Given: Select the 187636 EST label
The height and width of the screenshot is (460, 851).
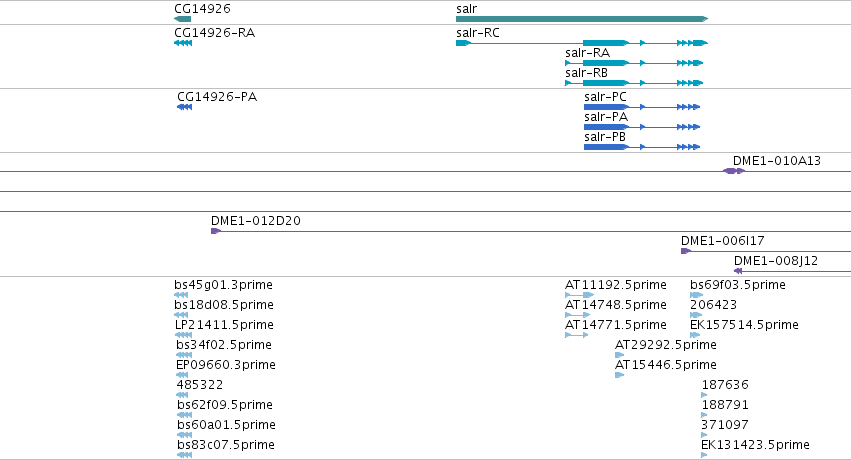Looking at the screenshot, I should tap(725, 385).
